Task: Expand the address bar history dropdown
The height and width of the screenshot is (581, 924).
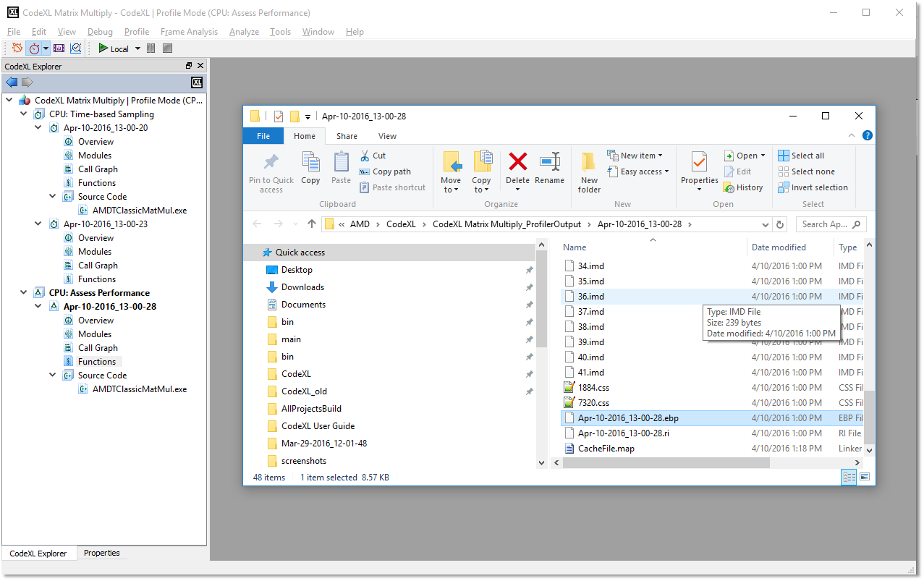Action: [x=766, y=224]
